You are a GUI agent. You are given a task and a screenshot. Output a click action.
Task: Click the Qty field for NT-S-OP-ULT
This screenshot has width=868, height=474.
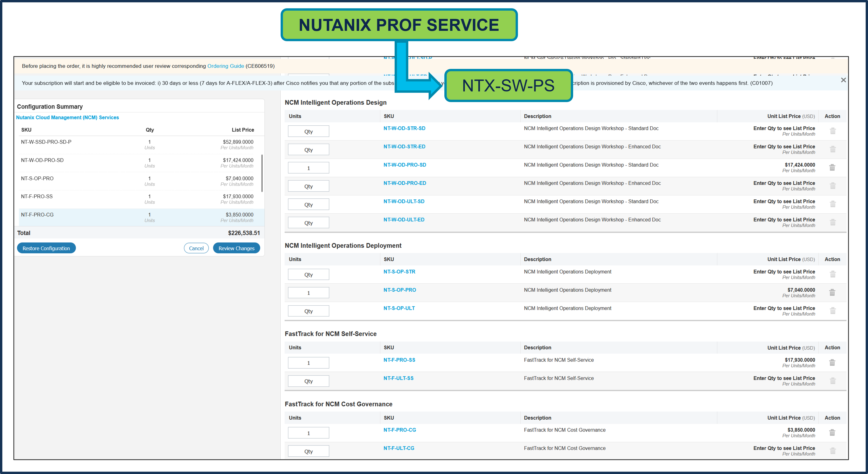(x=308, y=311)
